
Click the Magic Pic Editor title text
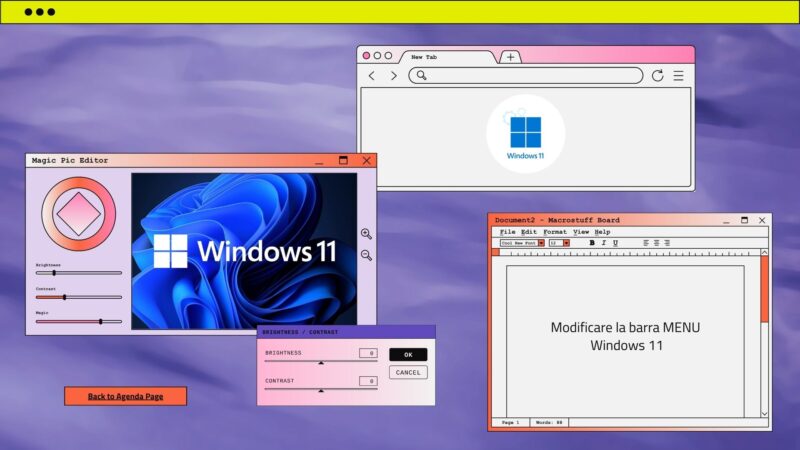(70, 160)
